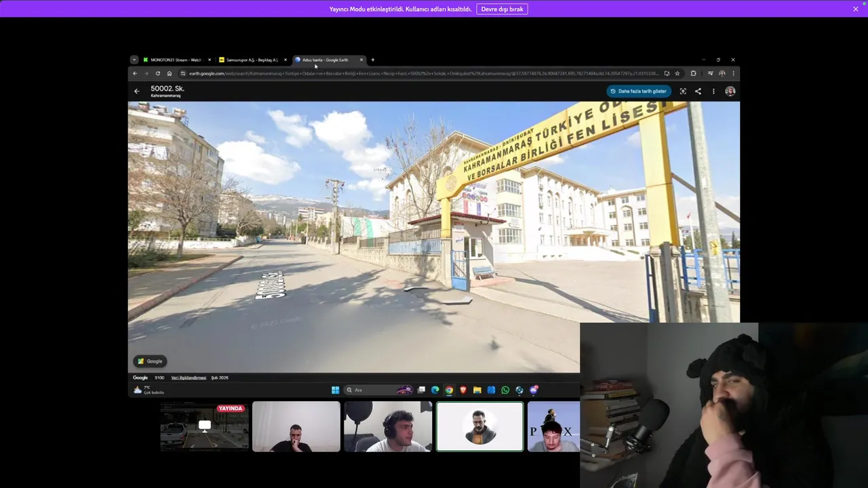The height and width of the screenshot is (488, 868).
Task: Open the Google account avatar in Earth
Action: (730, 91)
